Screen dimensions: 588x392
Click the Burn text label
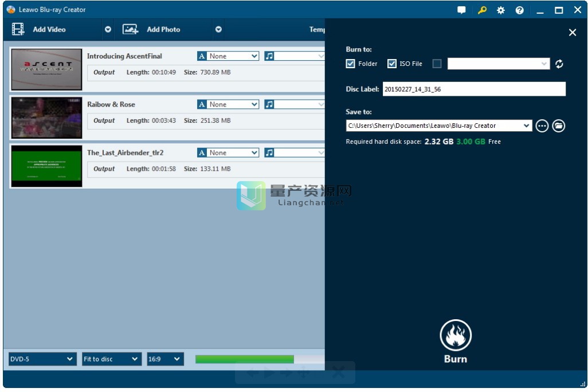456,359
